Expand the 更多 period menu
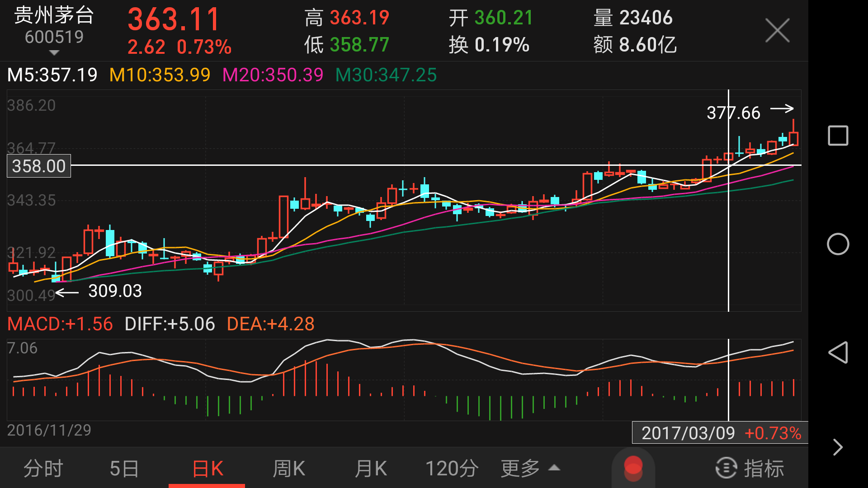 [530, 469]
